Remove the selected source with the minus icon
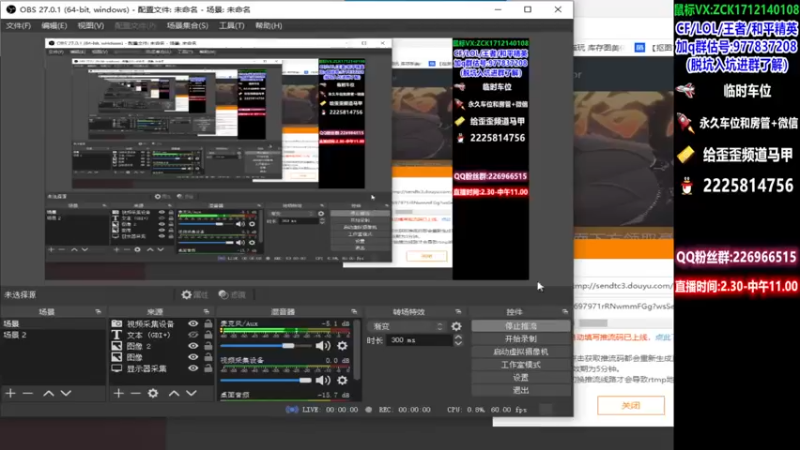This screenshot has height=450, width=800. 135,393
